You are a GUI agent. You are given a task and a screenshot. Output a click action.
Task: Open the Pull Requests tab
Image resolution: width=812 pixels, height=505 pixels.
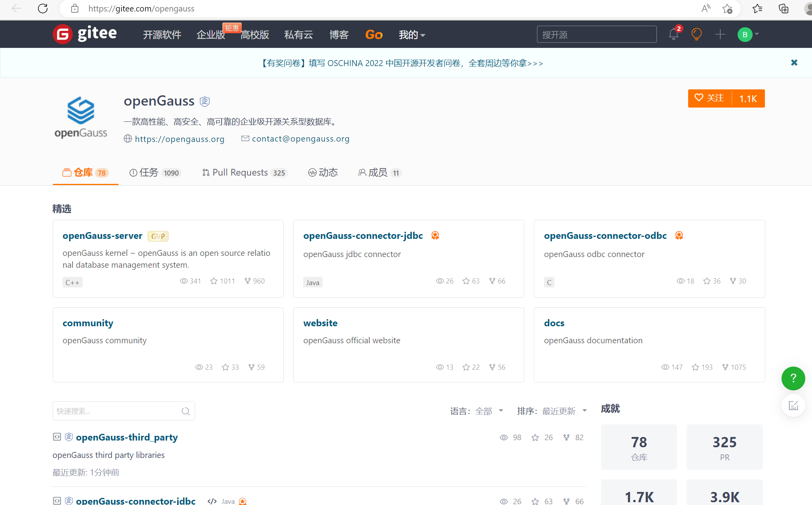click(x=245, y=173)
